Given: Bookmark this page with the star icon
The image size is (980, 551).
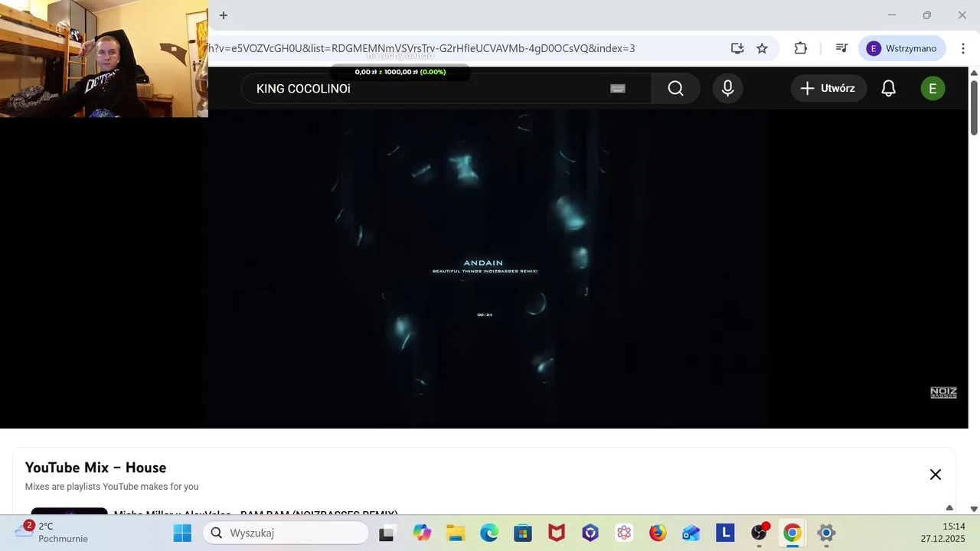Looking at the screenshot, I should (762, 48).
